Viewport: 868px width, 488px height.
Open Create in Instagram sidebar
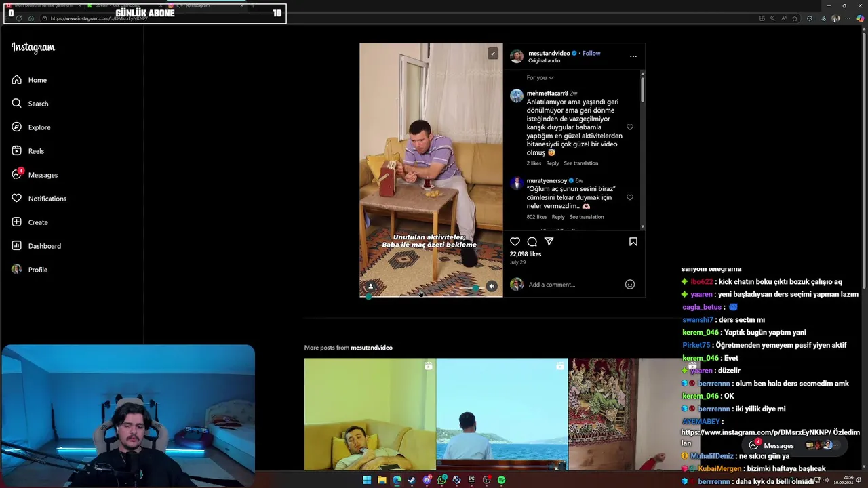point(30,222)
